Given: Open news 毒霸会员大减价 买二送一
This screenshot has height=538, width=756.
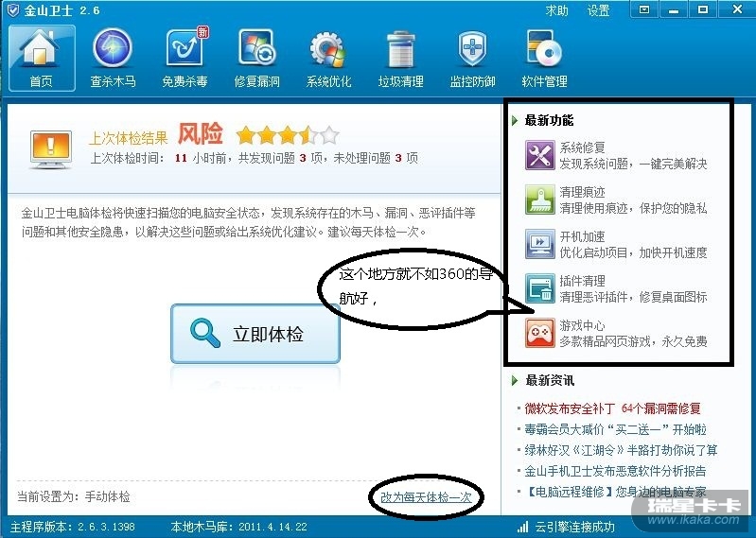Looking at the screenshot, I should pyautogui.click(x=615, y=429).
